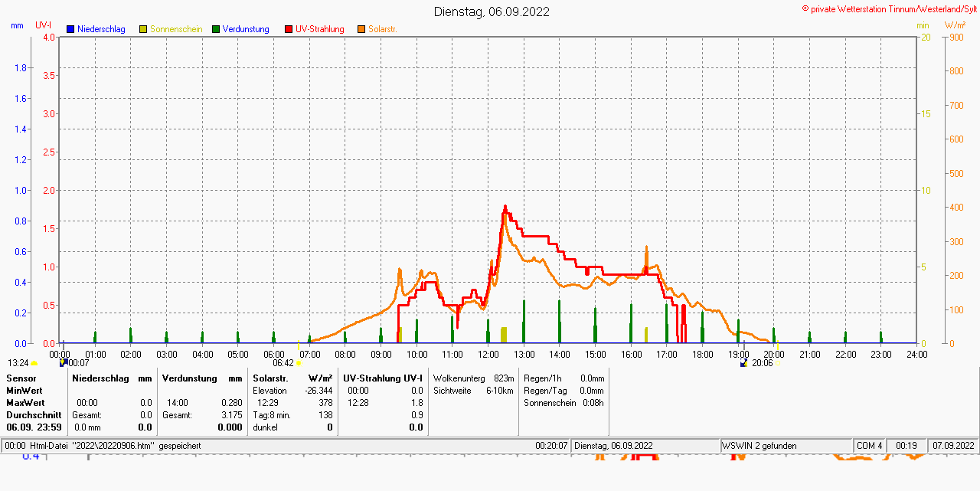Click the '13:24' time label at left

pyautogui.click(x=18, y=363)
